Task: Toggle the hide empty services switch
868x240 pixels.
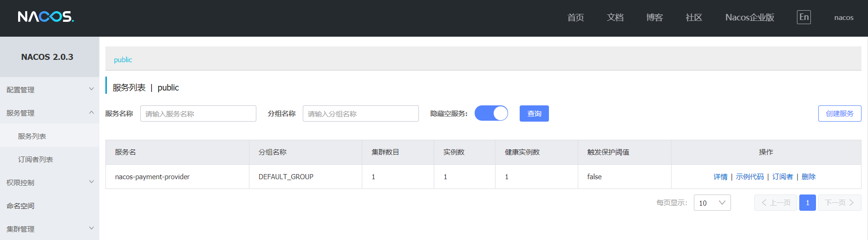Action: 491,113
